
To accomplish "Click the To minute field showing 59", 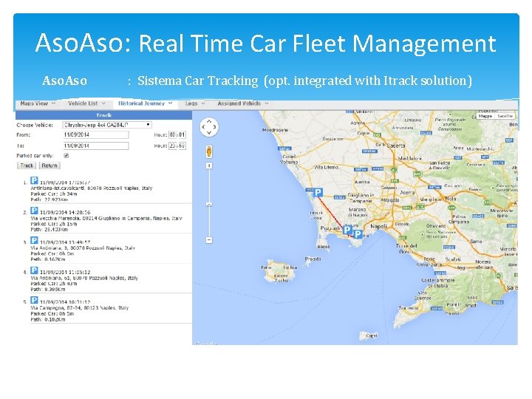I will tap(183, 146).
